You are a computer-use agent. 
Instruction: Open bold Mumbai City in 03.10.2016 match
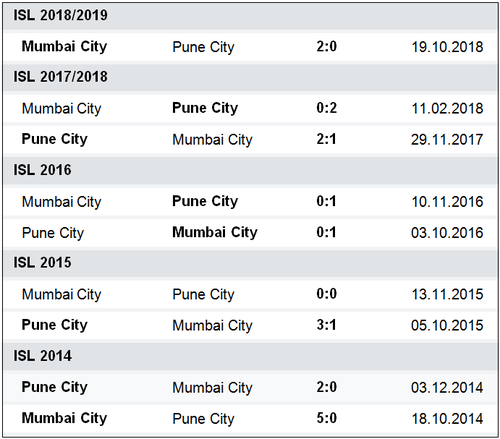click(x=215, y=232)
